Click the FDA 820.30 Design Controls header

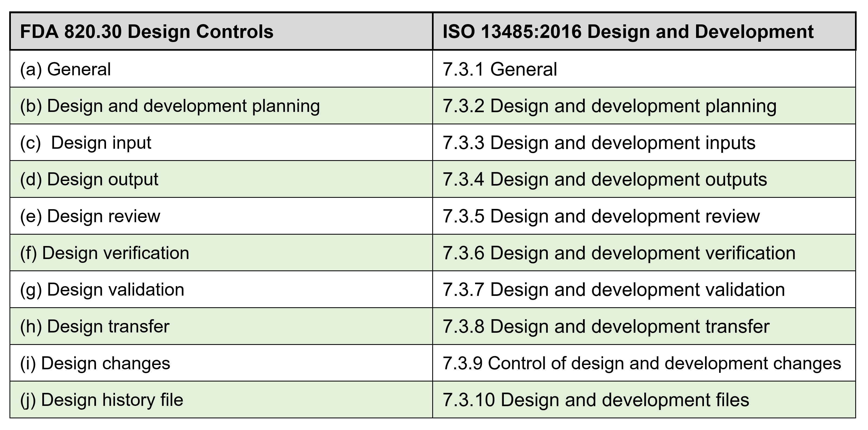(147, 32)
